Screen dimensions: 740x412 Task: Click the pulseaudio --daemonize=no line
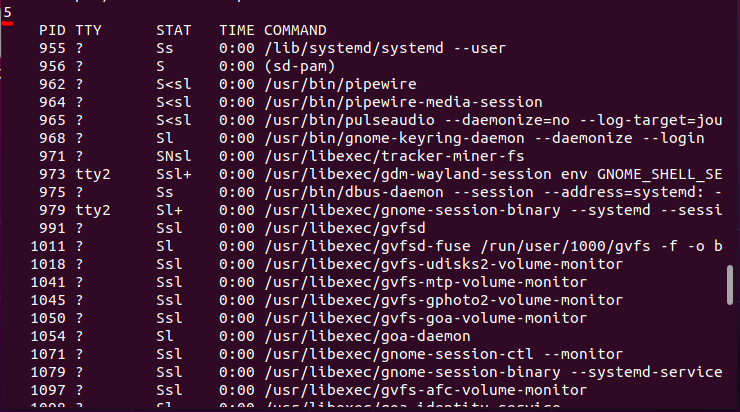(x=493, y=120)
